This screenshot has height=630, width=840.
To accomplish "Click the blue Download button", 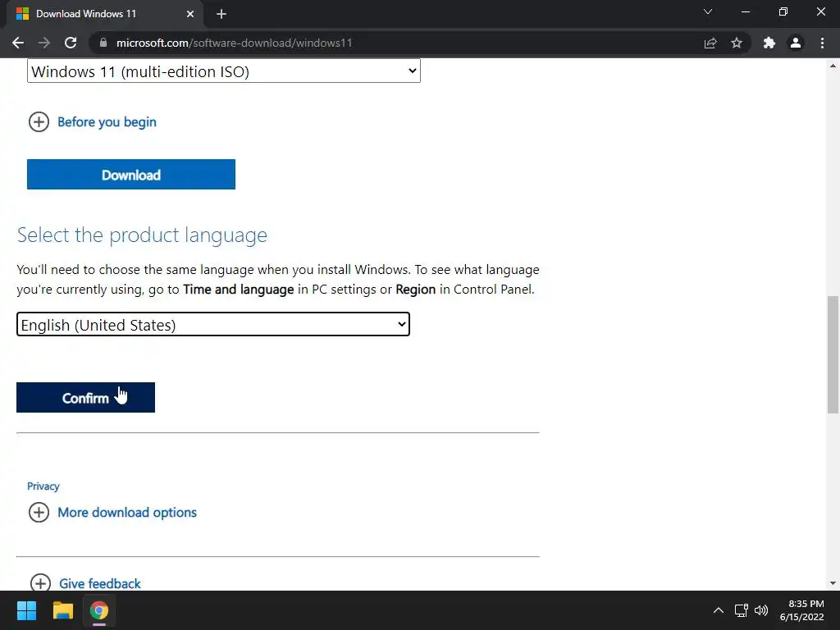I will (131, 175).
